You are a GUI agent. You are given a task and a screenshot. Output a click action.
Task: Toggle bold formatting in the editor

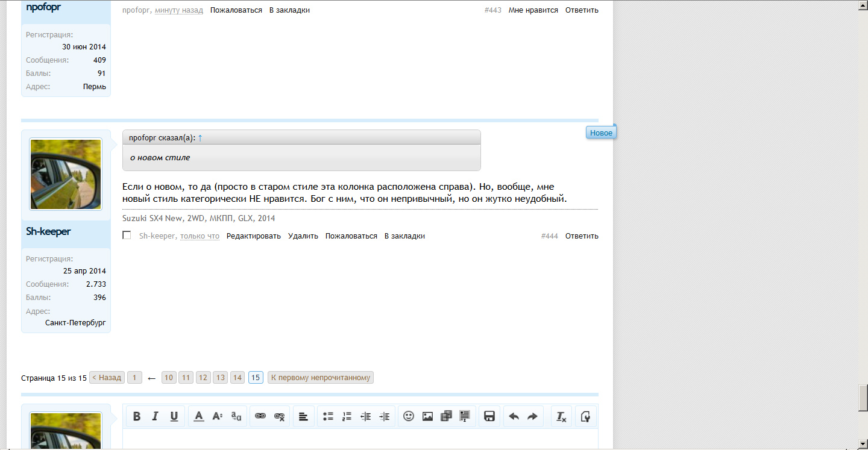tap(137, 416)
